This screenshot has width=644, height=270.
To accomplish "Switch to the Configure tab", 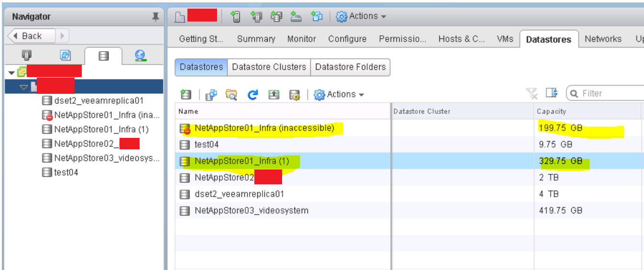I will pyautogui.click(x=348, y=39).
